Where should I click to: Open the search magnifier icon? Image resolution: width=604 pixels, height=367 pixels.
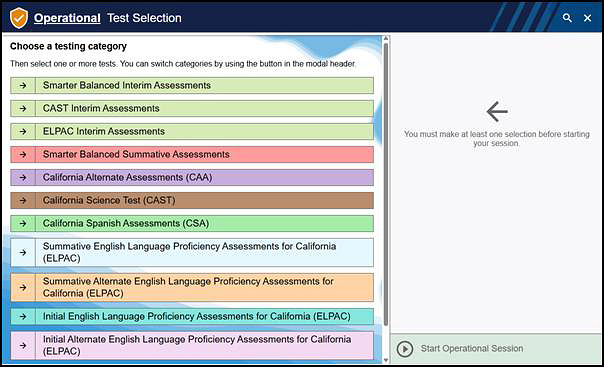click(567, 18)
